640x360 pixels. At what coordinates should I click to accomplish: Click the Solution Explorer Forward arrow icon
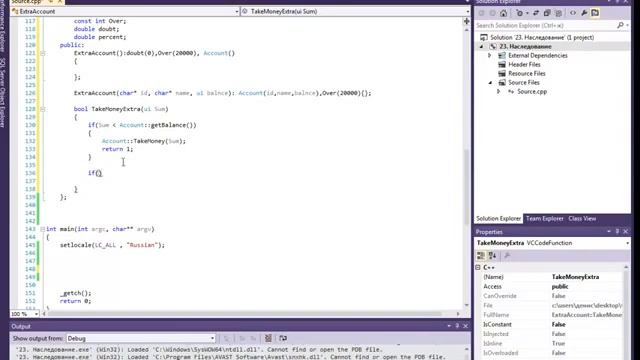point(493,13)
